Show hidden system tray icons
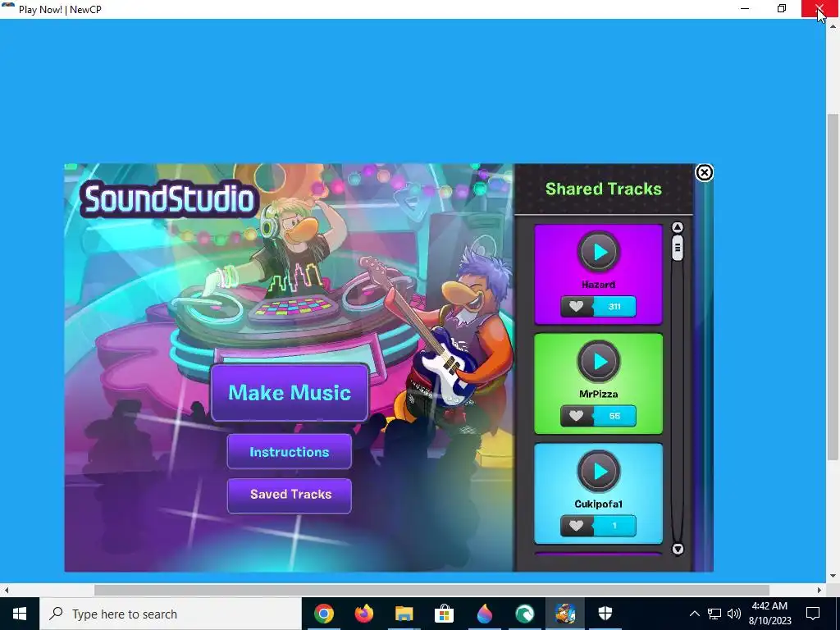This screenshot has width=840, height=630. tap(694, 614)
